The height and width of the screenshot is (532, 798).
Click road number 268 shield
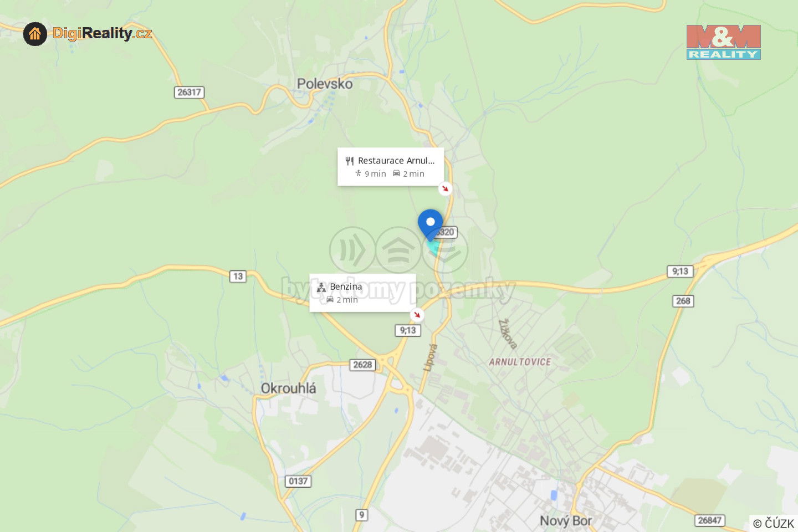point(683,301)
